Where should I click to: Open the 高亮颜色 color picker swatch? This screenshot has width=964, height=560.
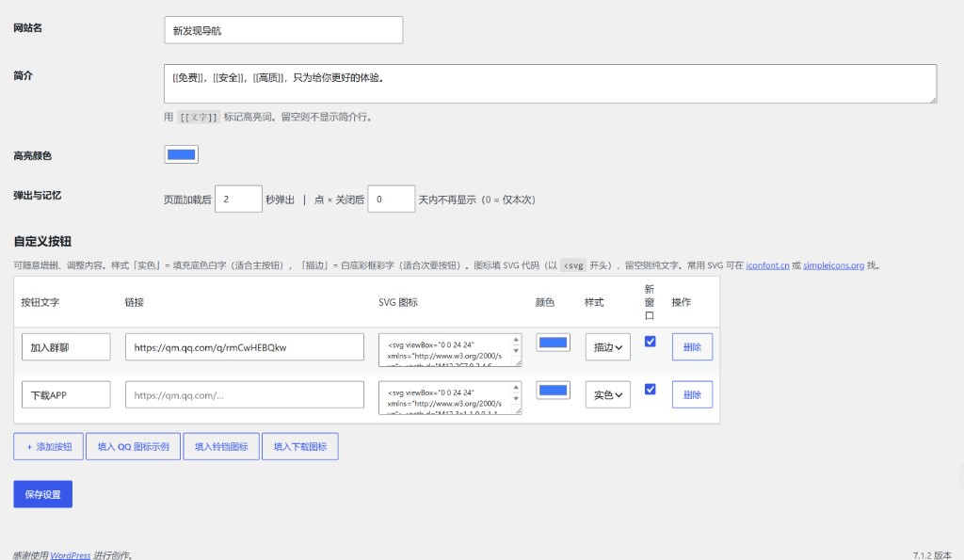coord(182,154)
